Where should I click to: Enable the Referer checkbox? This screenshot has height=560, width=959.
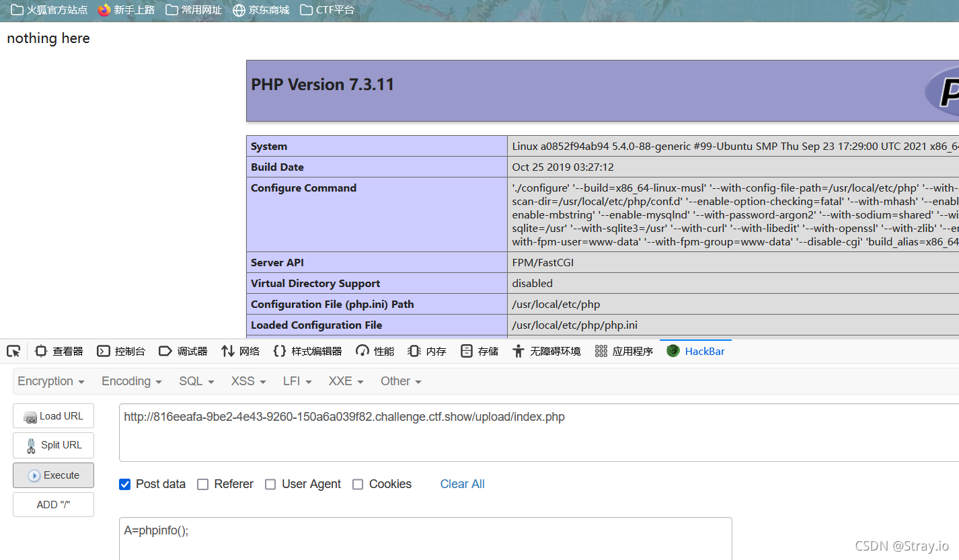[x=202, y=484]
